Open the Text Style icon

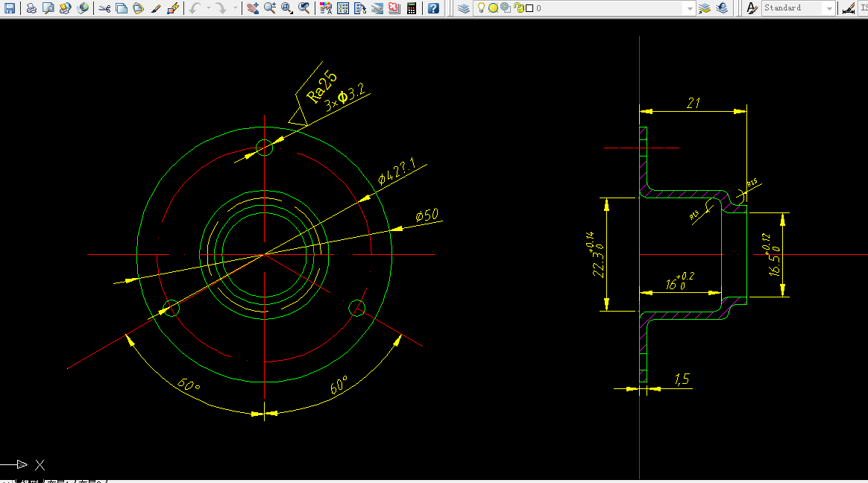tap(751, 7)
